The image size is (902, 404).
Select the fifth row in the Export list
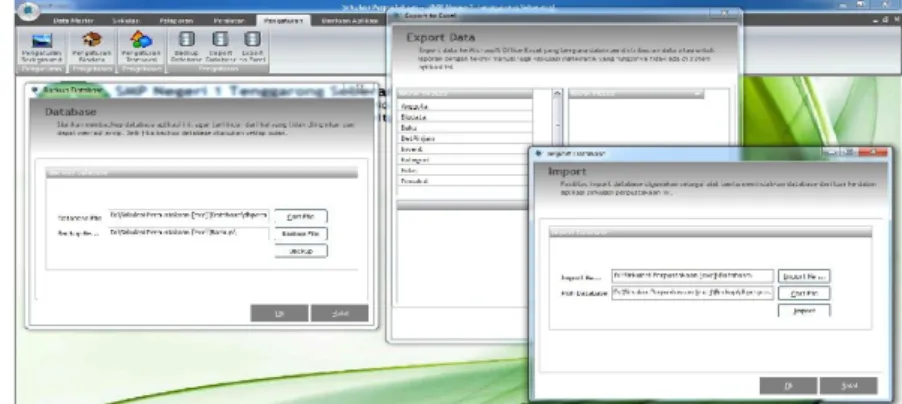coord(465,149)
